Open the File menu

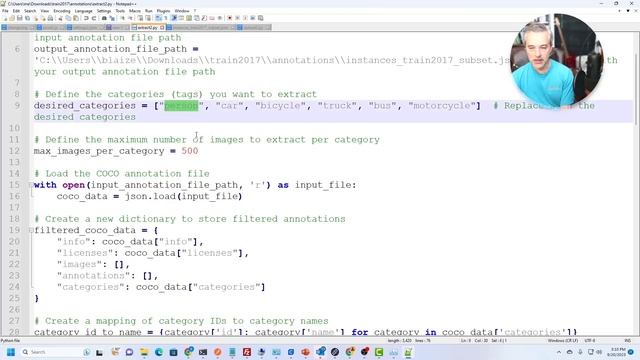[5, 11]
